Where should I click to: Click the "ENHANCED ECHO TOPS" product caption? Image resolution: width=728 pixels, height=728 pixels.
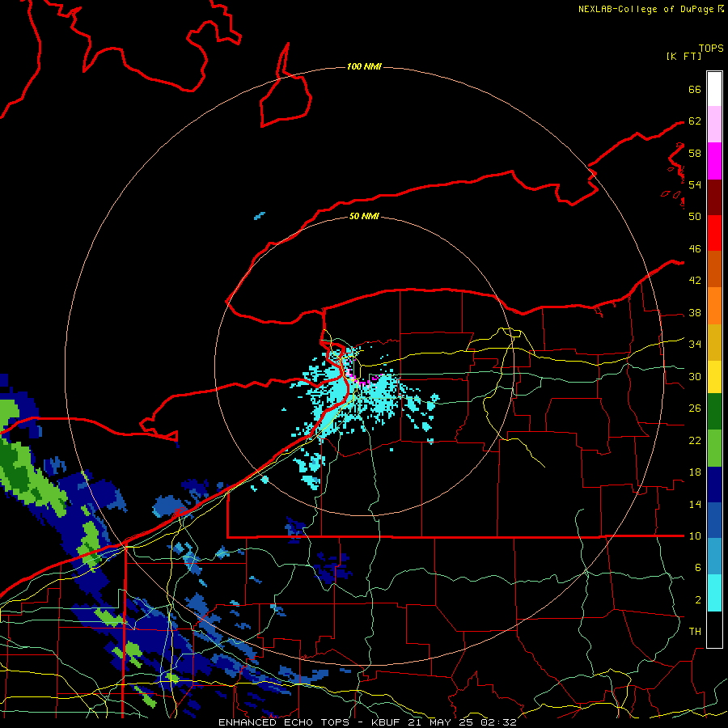point(284,722)
